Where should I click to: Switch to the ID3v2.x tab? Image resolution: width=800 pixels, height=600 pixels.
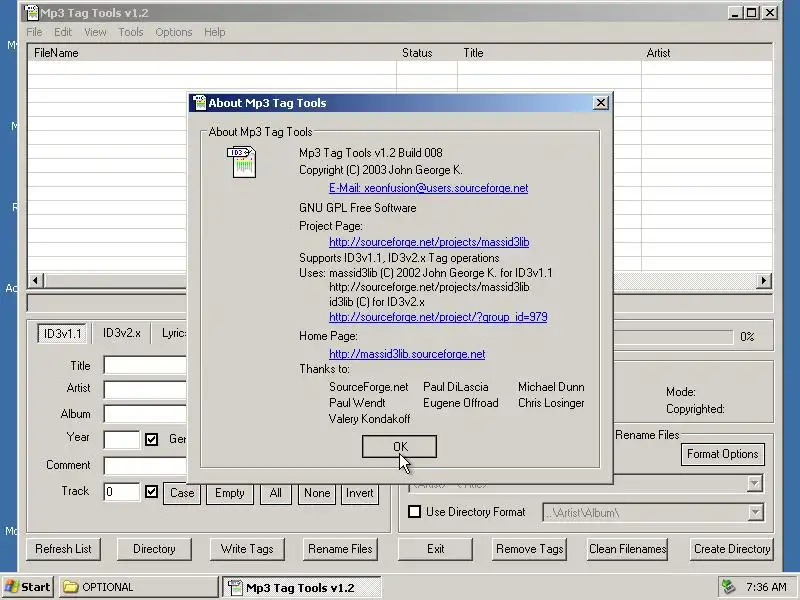click(x=121, y=333)
